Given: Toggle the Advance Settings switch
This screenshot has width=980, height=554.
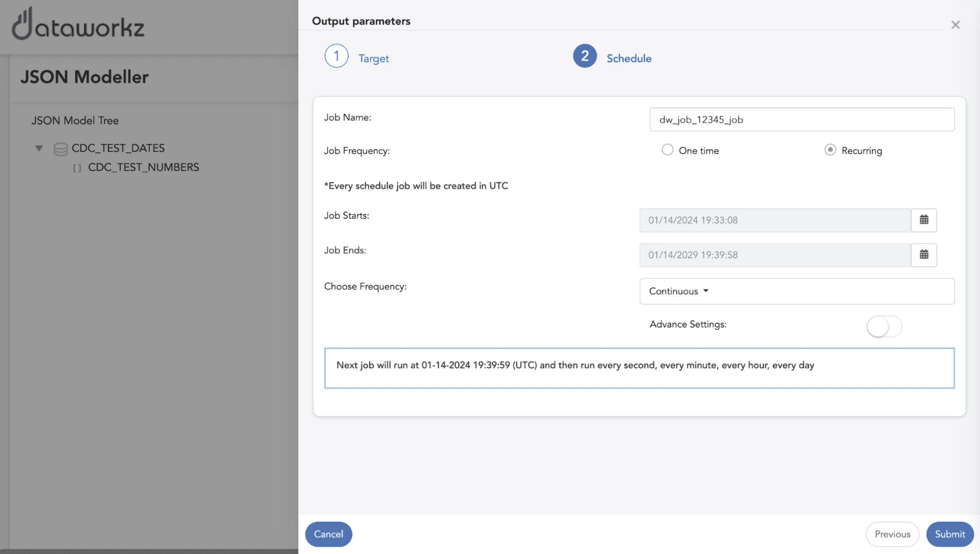Looking at the screenshot, I should [x=884, y=326].
